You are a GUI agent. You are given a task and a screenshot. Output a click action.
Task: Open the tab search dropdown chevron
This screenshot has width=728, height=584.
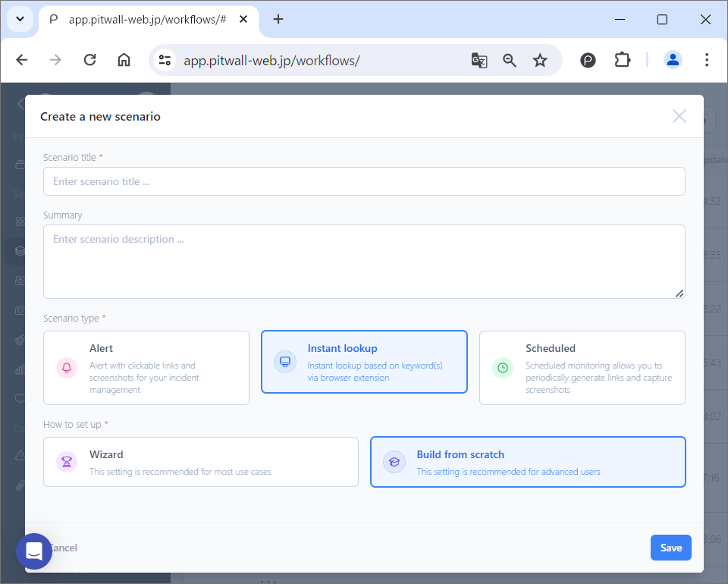(x=20, y=19)
